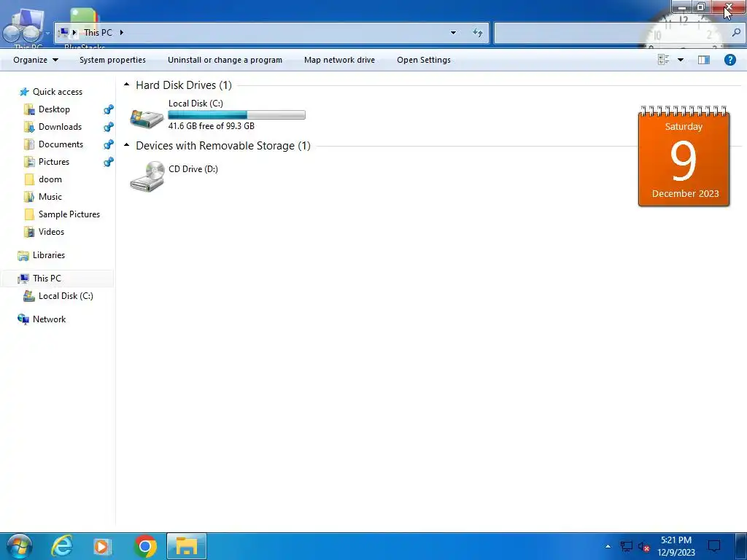Open Downloads in the navigation pane
Image resolution: width=747 pixels, height=560 pixels.
tap(60, 127)
